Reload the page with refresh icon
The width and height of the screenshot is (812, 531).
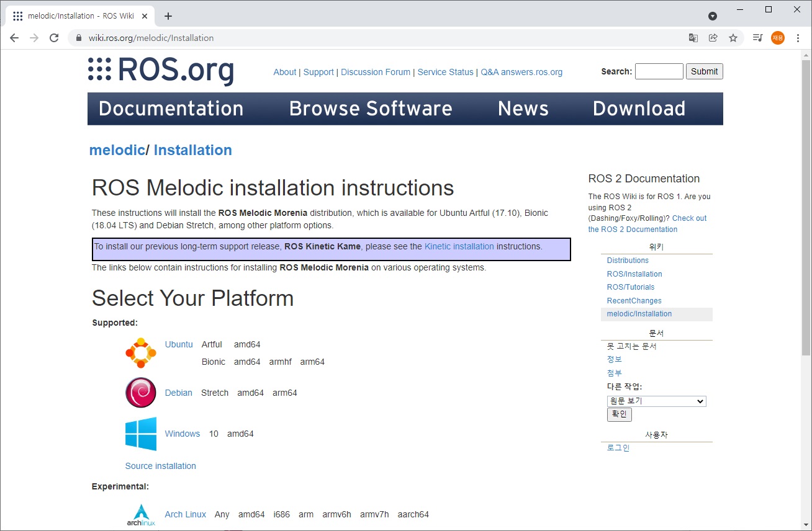[x=54, y=38]
